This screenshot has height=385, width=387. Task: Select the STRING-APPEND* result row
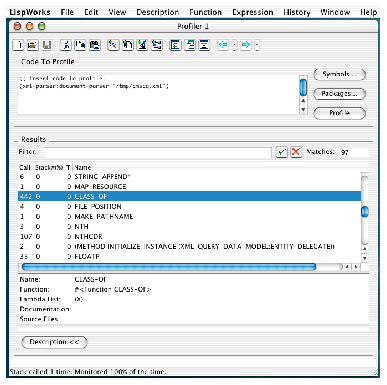189,177
